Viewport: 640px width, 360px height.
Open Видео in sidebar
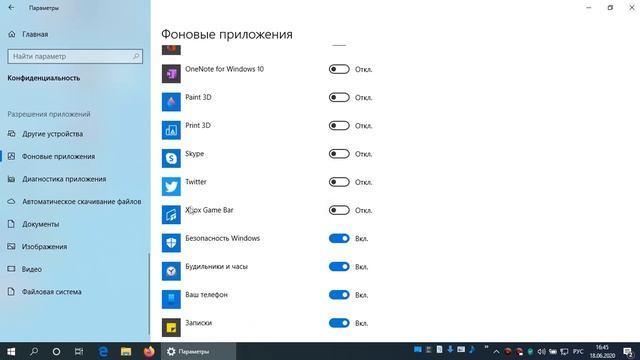click(75, 269)
